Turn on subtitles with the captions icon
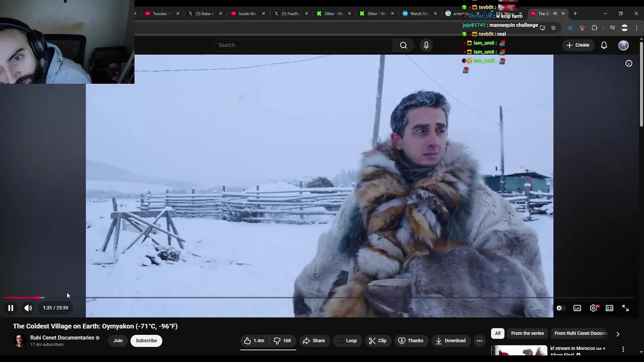 click(577, 308)
